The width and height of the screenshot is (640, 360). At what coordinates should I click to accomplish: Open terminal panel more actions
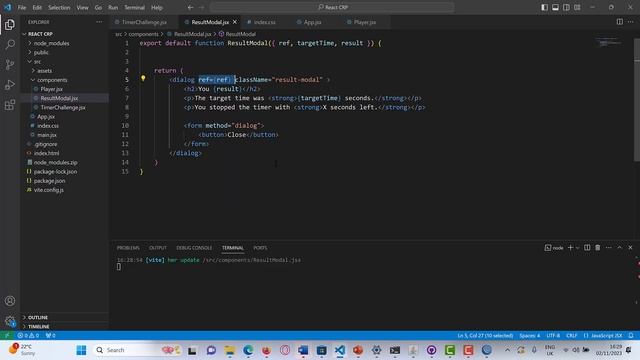(609, 248)
